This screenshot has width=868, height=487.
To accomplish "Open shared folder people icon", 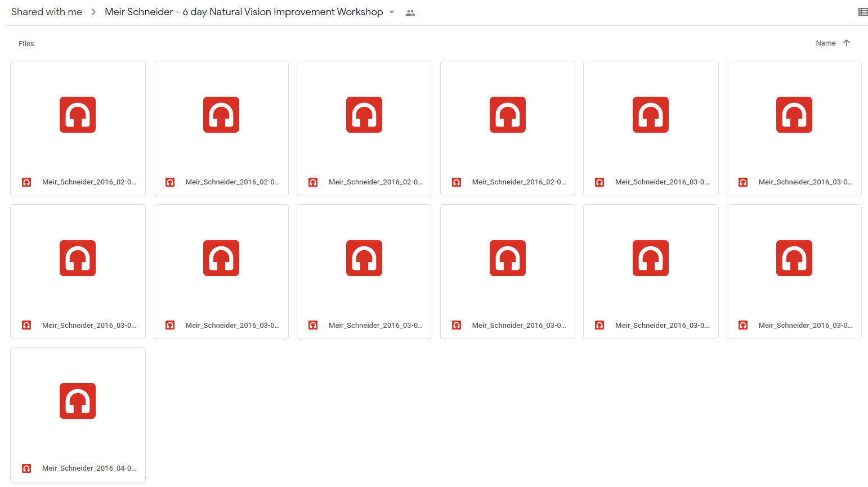I will [410, 13].
